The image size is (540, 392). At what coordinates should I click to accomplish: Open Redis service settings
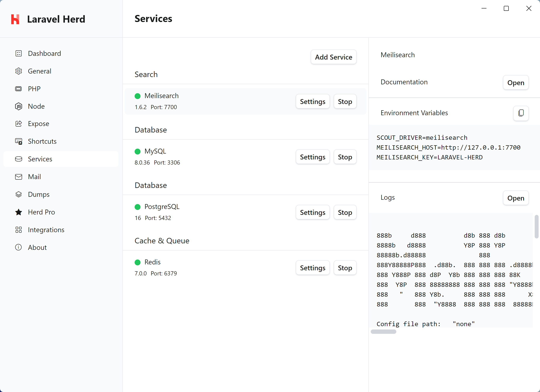312,268
